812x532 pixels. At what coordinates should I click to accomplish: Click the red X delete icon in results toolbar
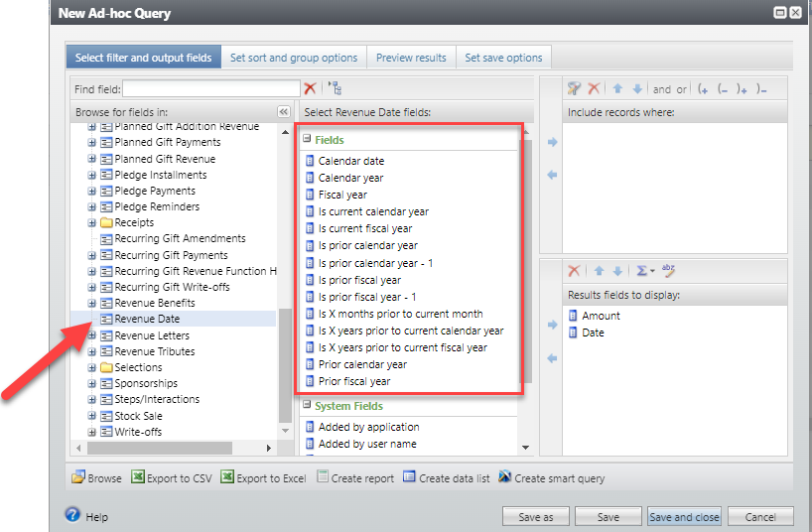click(x=574, y=270)
